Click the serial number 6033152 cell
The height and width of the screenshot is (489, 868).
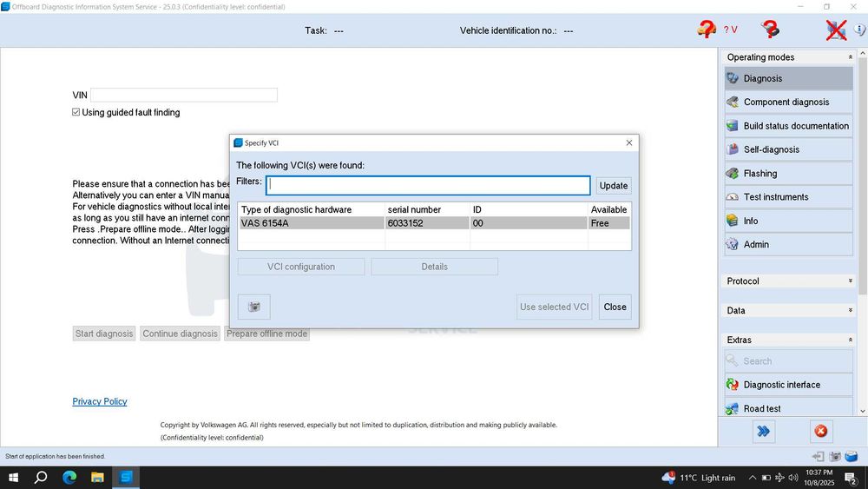click(x=427, y=223)
